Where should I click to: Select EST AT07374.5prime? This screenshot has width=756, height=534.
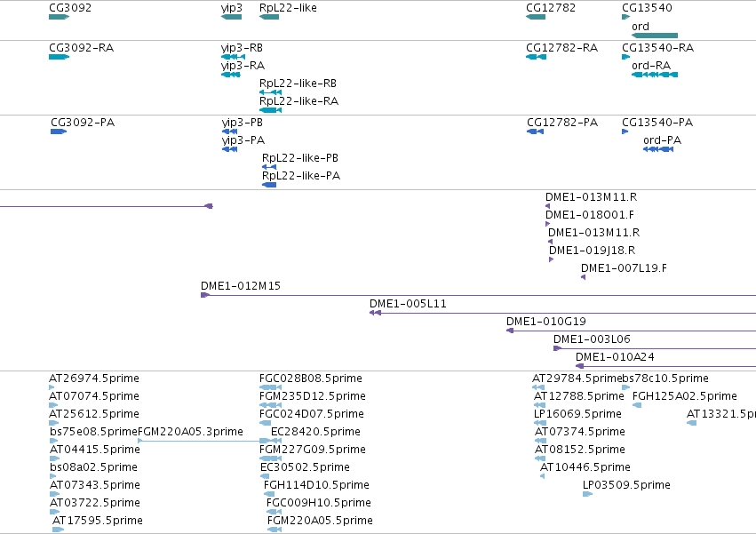(x=540, y=441)
